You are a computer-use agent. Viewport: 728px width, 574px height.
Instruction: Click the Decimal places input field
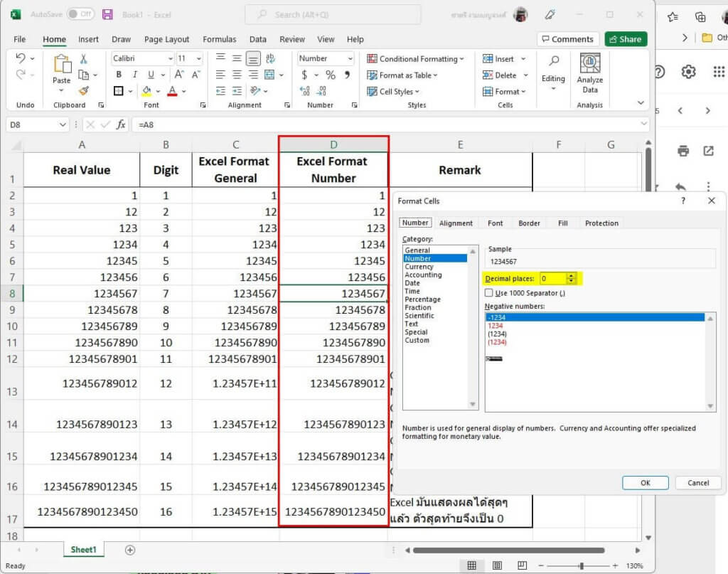click(x=553, y=279)
